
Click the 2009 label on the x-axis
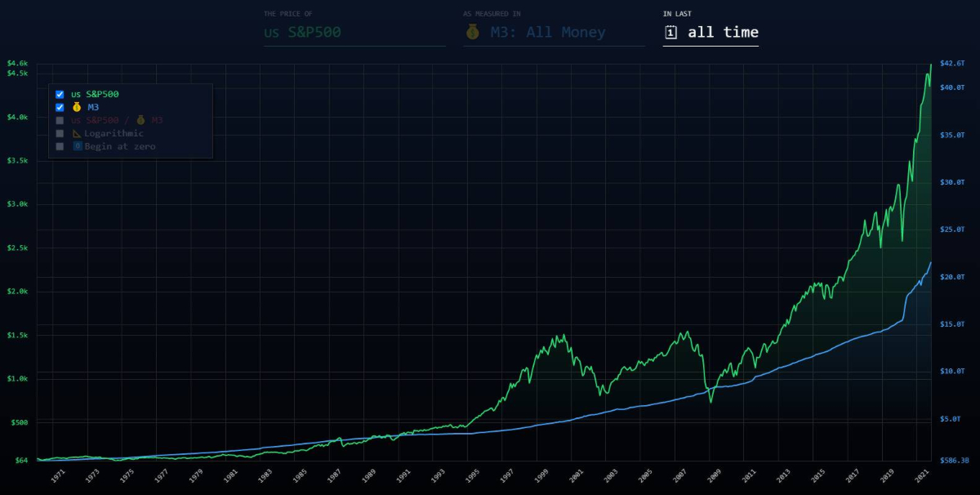click(x=715, y=475)
